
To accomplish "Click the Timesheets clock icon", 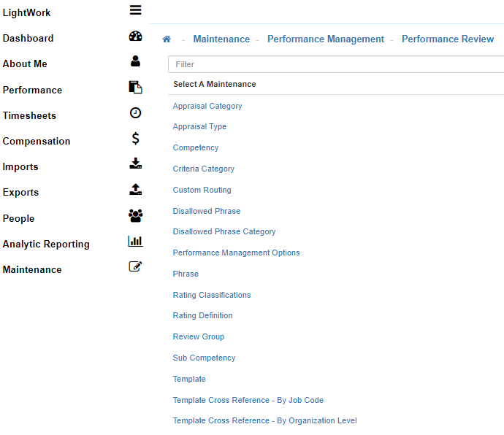I will pos(135,113).
